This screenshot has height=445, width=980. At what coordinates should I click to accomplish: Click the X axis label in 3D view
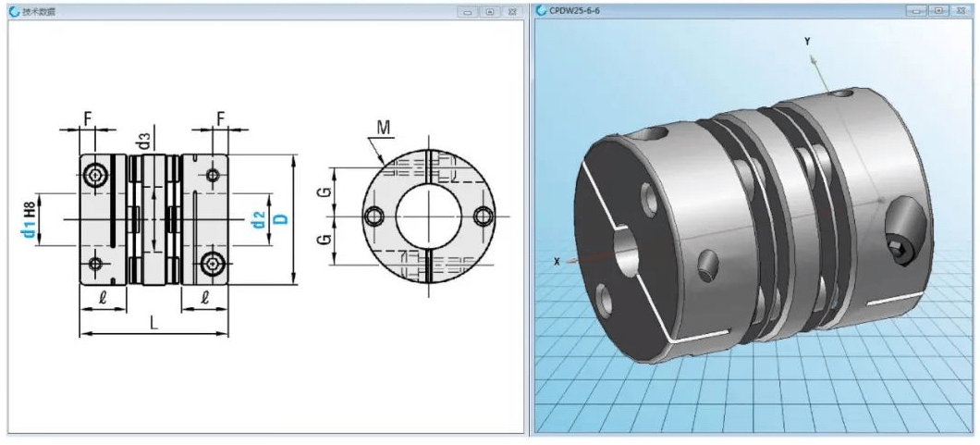[x=557, y=261]
